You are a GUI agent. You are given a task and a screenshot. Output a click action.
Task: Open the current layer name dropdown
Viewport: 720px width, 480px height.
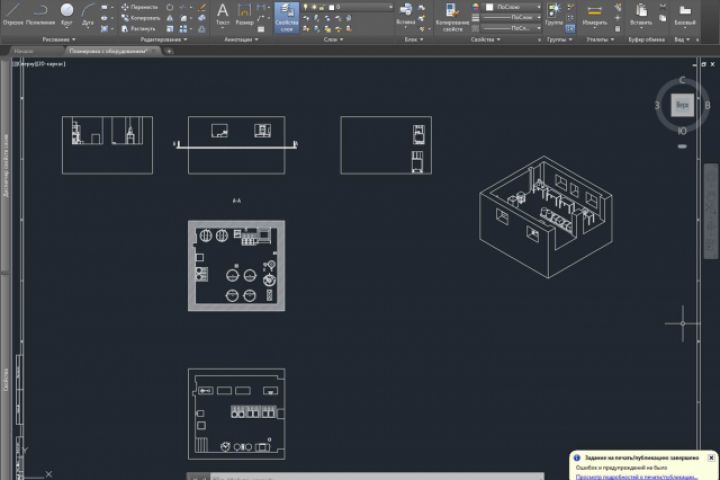point(360,7)
